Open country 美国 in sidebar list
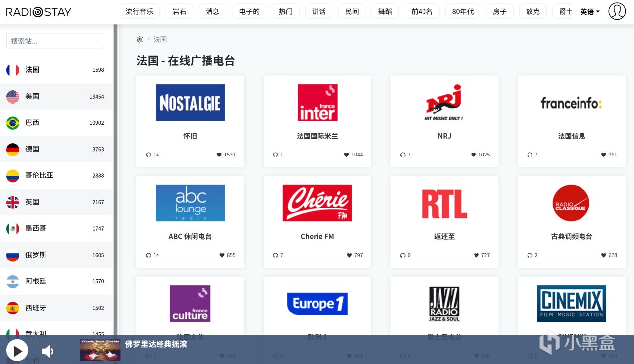 pyautogui.click(x=56, y=97)
